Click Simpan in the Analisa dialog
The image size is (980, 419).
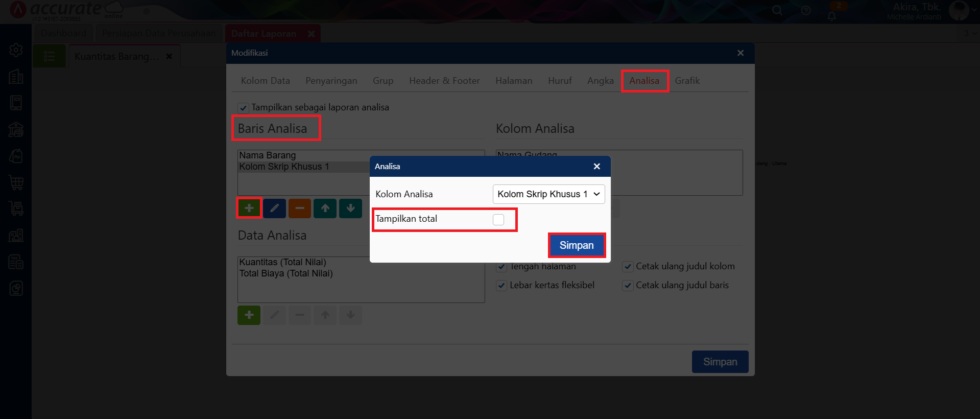pyautogui.click(x=577, y=245)
